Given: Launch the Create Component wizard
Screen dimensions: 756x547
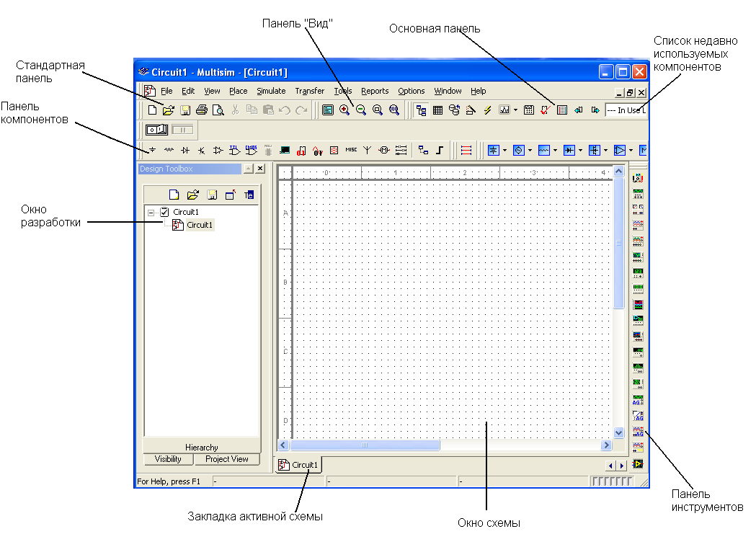Looking at the screenshot, I should (x=471, y=110).
